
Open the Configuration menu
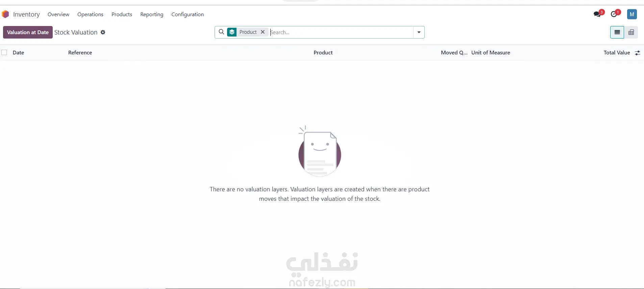pos(188,14)
